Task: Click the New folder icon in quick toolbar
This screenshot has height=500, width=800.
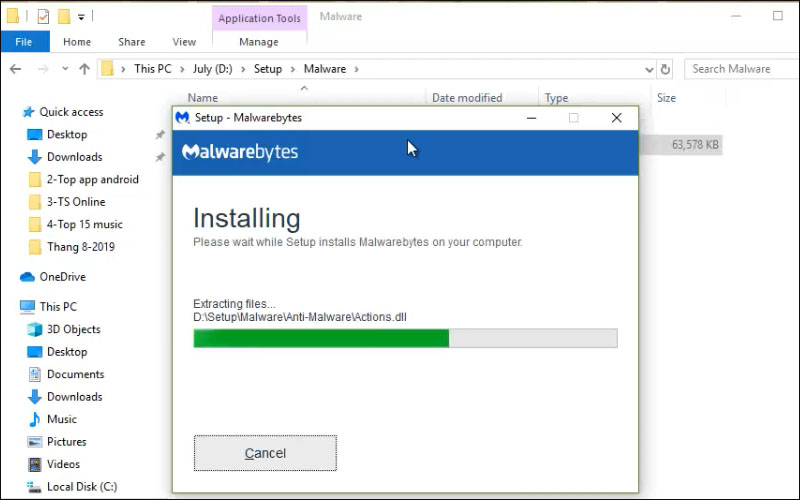Action: click(64, 17)
